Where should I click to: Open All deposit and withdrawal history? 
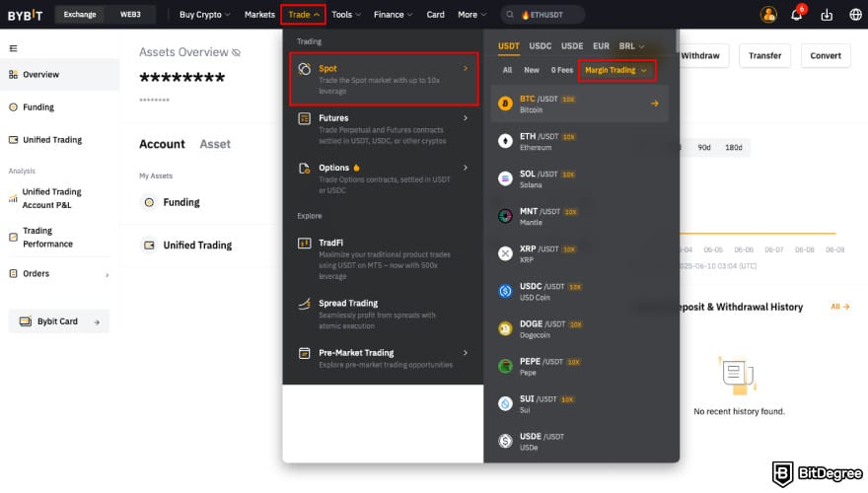point(840,307)
